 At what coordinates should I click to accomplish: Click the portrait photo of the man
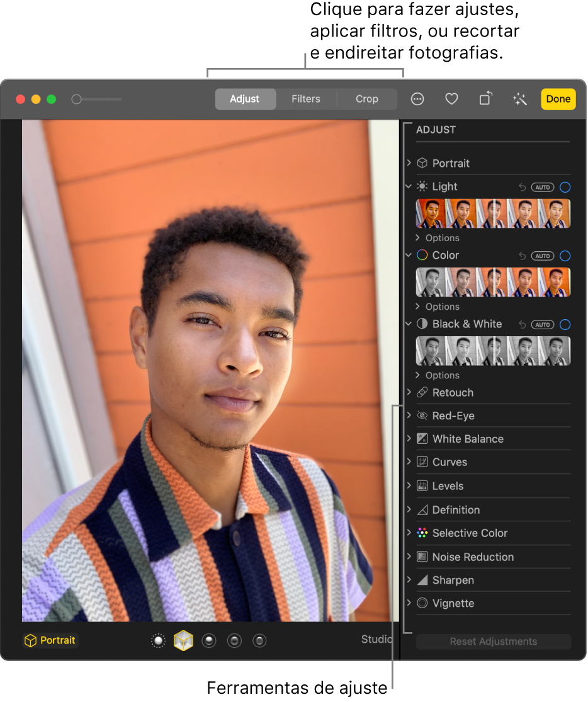210,371
